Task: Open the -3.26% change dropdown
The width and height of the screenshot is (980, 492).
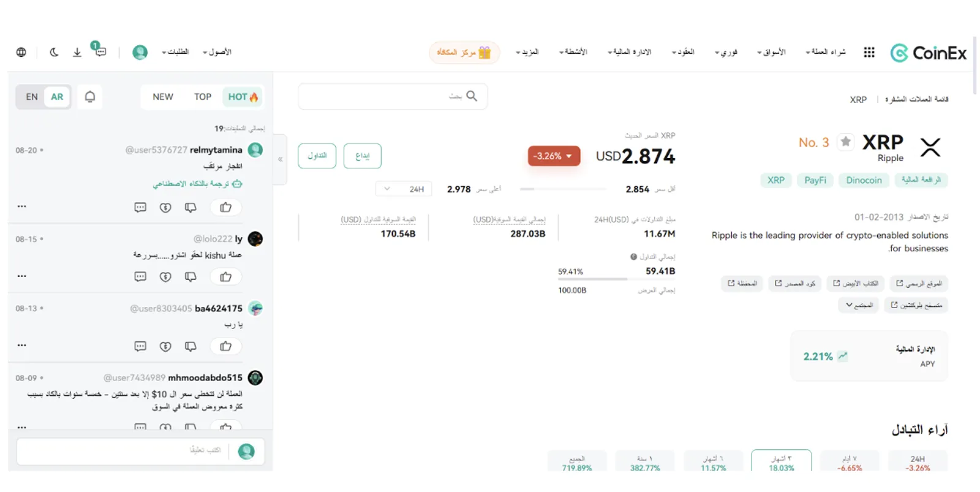Action: click(554, 156)
